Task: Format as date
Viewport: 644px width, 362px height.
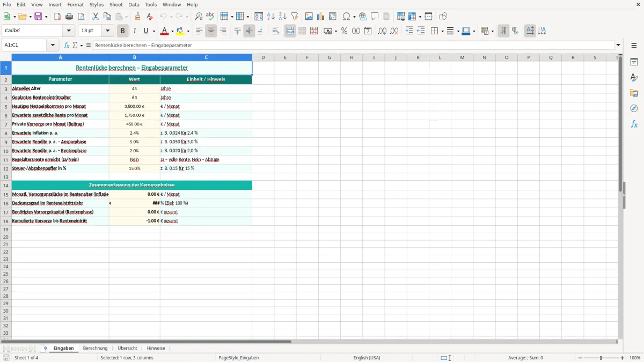Action: (x=368, y=31)
